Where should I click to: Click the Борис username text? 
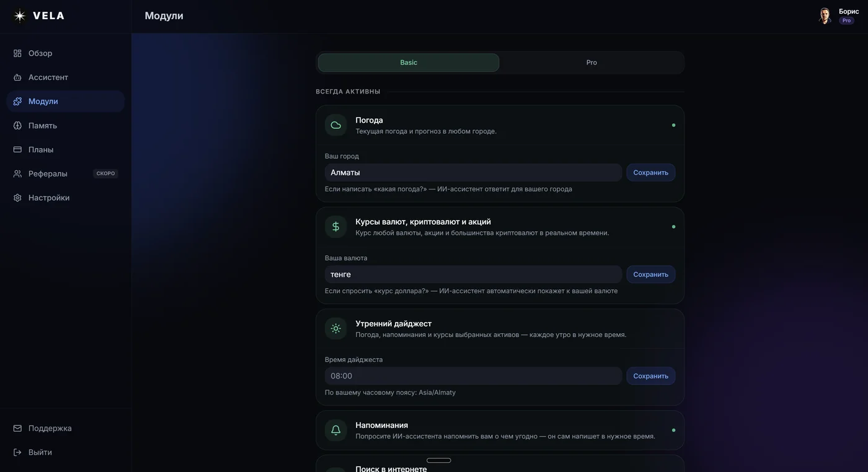pyautogui.click(x=849, y=11)
